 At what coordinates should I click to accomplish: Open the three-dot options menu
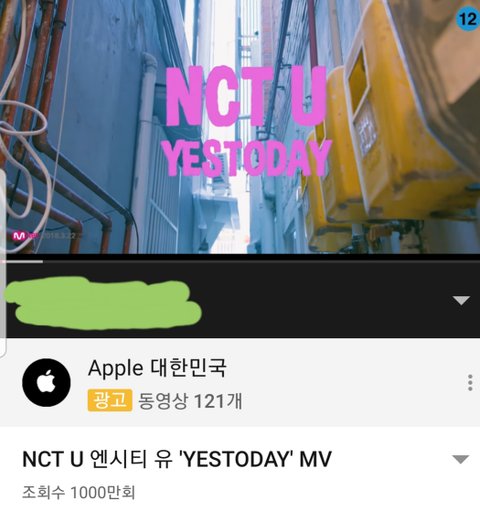coord(470,383)
